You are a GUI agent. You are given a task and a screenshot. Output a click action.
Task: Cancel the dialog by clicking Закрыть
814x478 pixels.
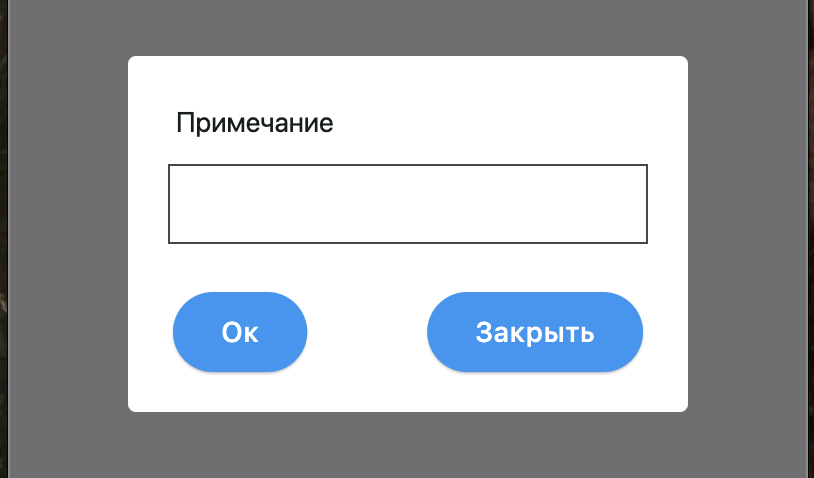click(535, 332)
